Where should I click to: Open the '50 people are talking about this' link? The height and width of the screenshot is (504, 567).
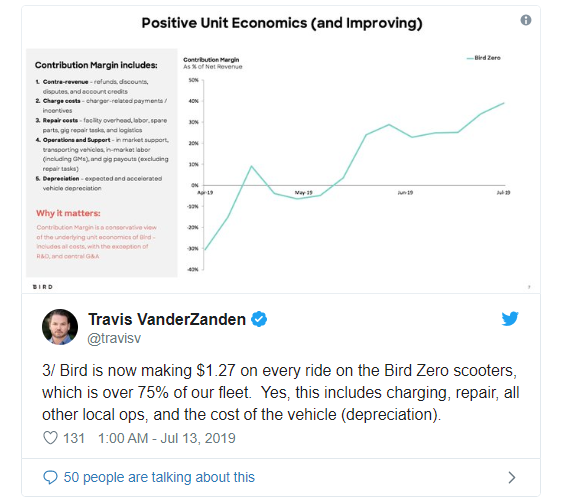(159, 477)
